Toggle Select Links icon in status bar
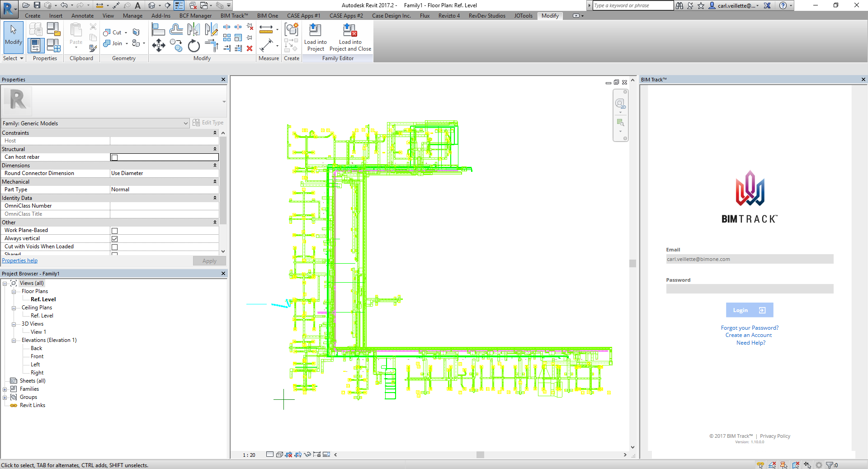The image size is (868, 469). click(760, 465)
